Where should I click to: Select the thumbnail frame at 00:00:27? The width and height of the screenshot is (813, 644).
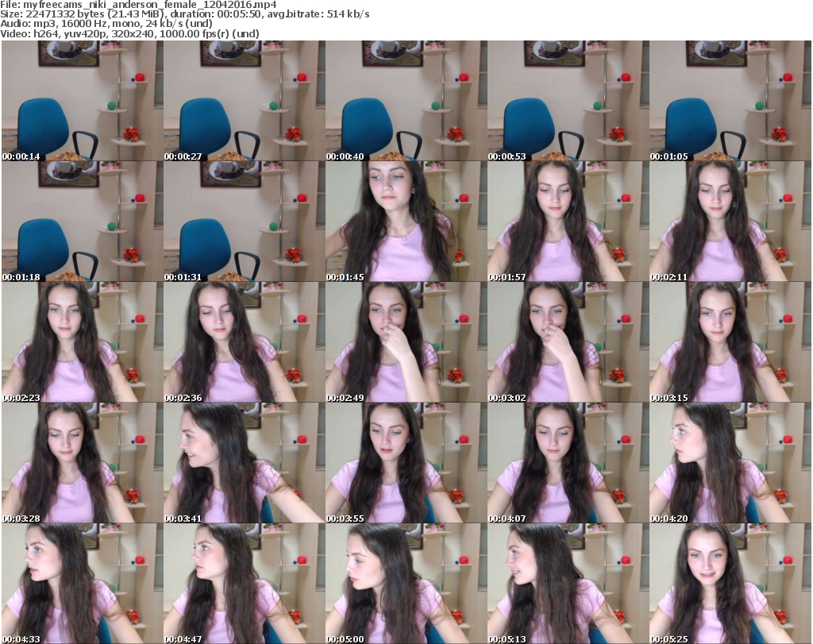coord(245,101)
